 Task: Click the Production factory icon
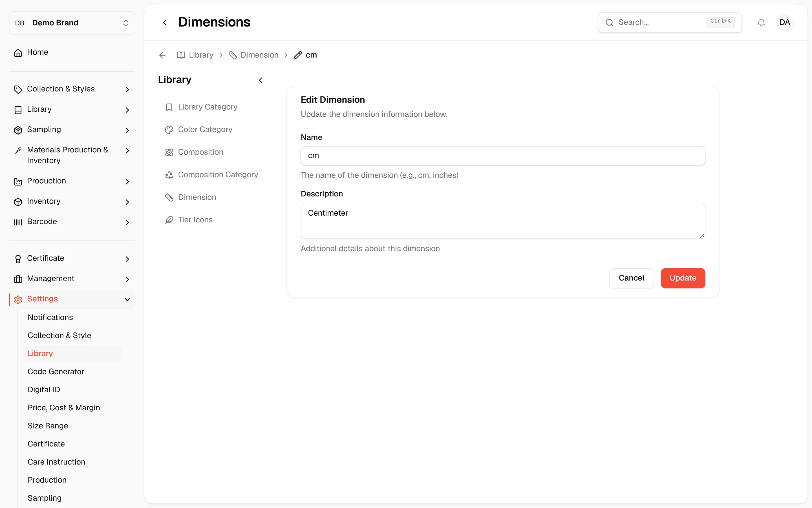click(18, 181)
